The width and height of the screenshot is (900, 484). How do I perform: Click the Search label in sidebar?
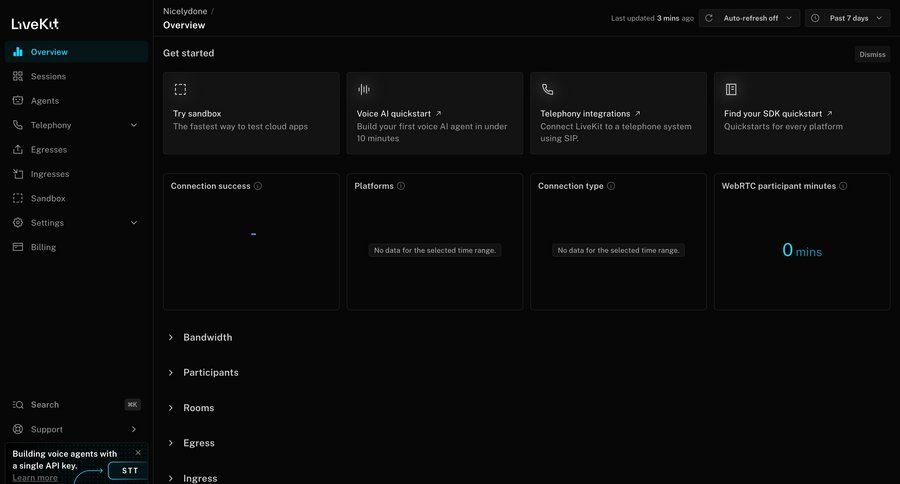coord(45,405)
